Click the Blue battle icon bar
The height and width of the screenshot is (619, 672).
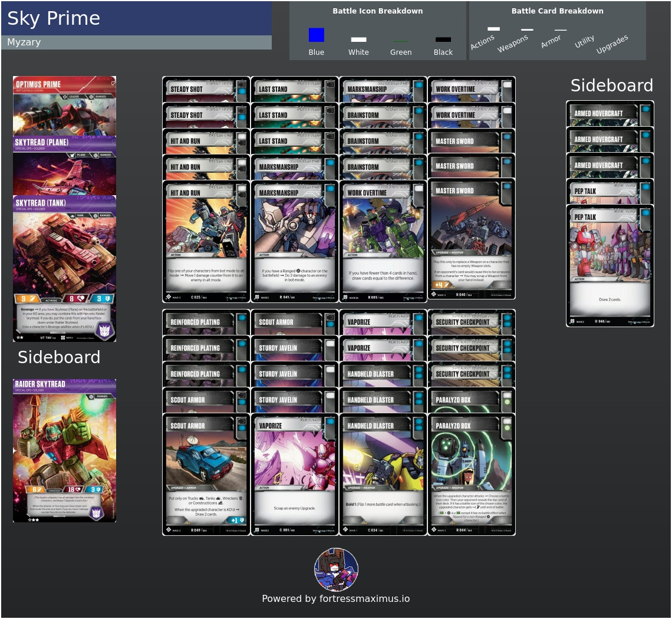317,35
